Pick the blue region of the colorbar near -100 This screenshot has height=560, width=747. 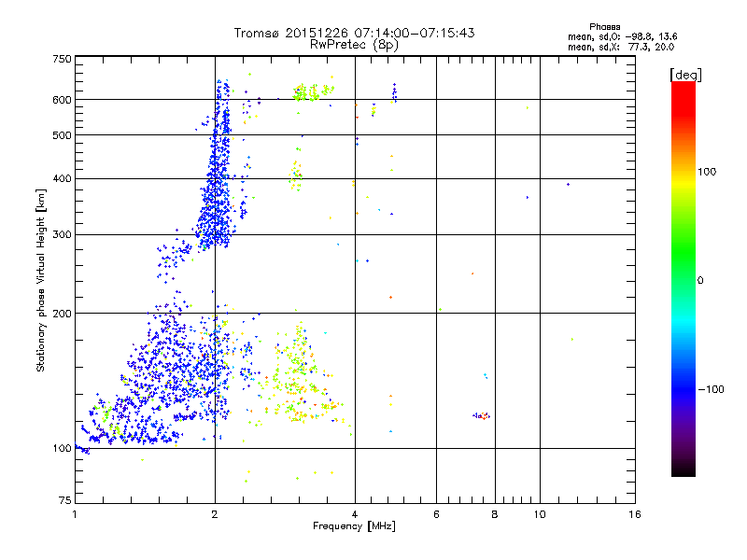click(684, 388)
